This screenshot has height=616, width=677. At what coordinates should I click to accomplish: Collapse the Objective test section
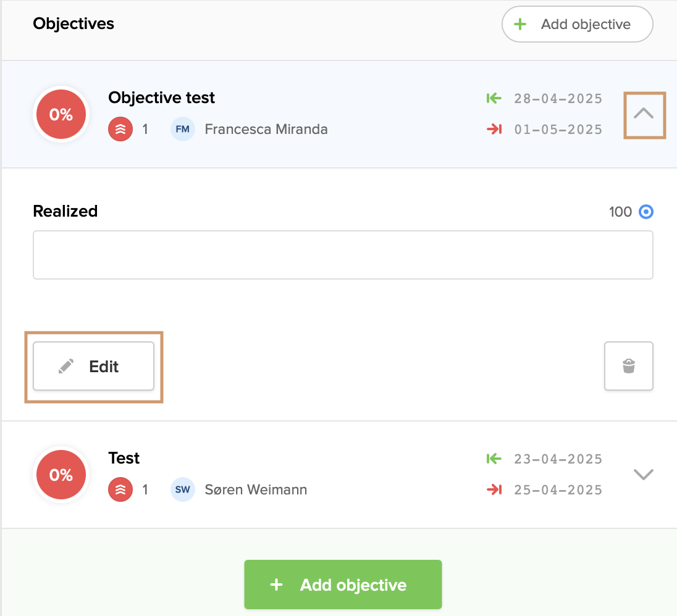pos(644,114)
